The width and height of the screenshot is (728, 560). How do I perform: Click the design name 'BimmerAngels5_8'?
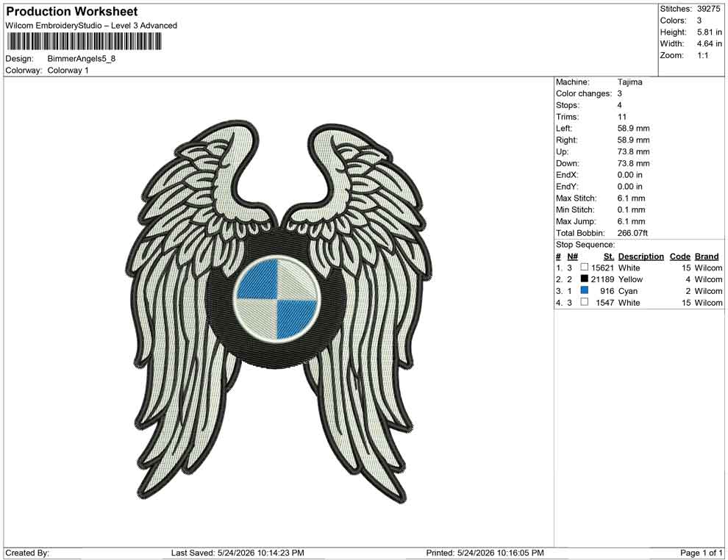(x=81, y=59)
